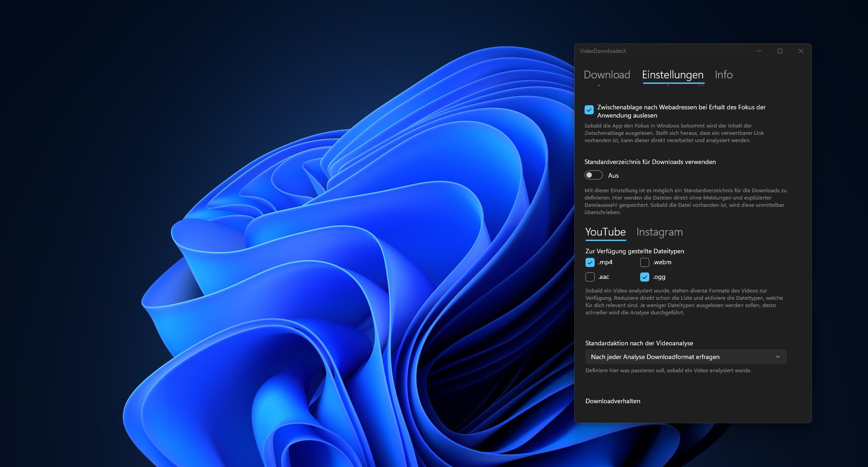Go to the Info tab
This screenshot has height=467, width=868.
[x=724, y=75]
